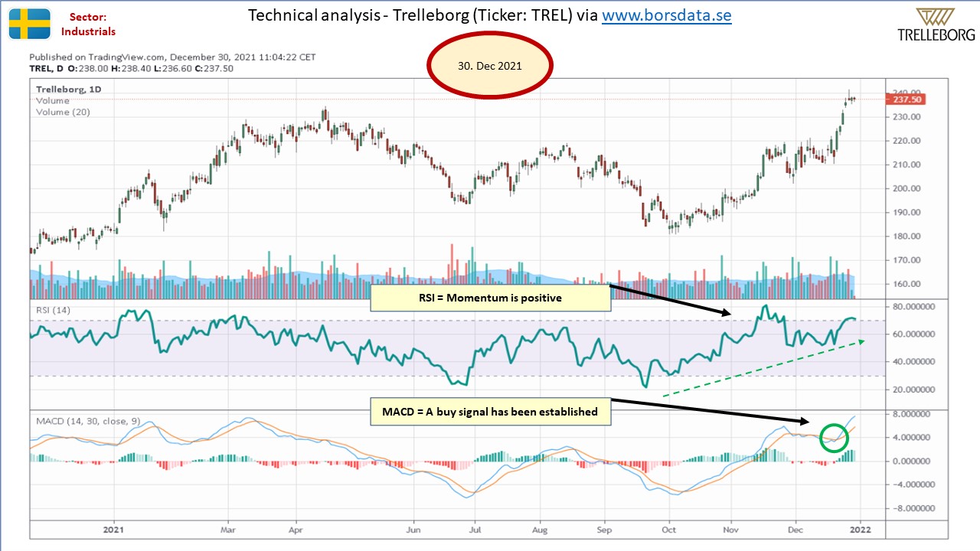
Task: Click the Nov label on the time axis
Action: click(730, 529)
